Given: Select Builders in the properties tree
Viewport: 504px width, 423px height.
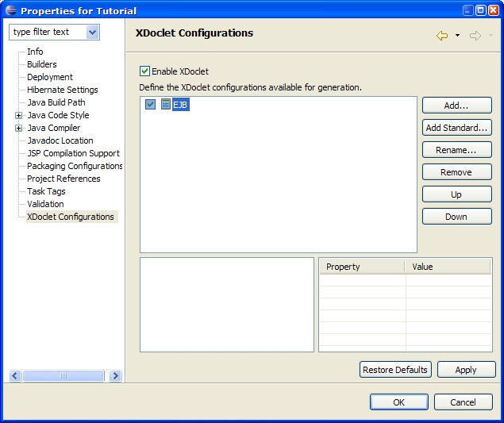Looking at the screenshot, I should pyautogui.click(x=42, y=64).
